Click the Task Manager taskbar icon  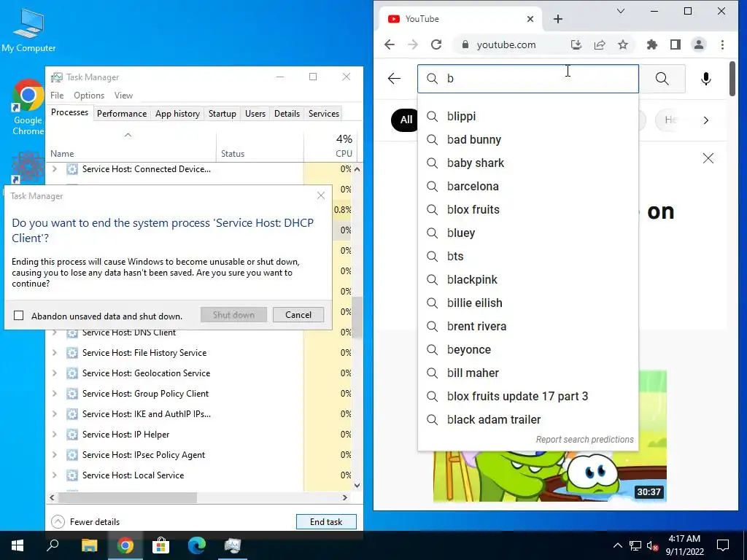click(x=233, y=545)
